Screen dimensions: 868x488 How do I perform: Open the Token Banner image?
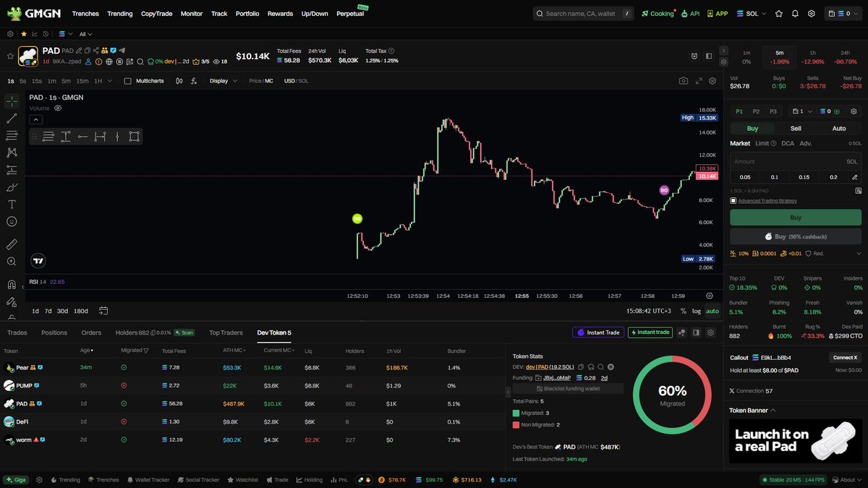click(796, 441)
